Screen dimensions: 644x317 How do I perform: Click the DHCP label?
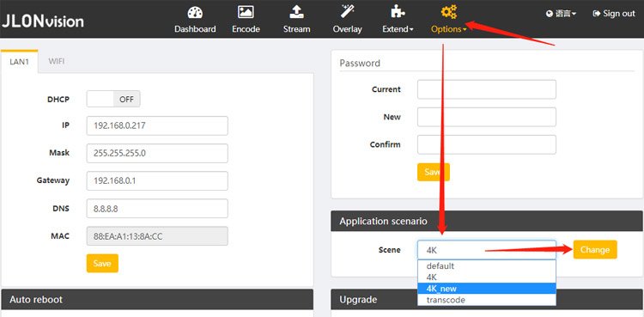pyautogui.click(x=58, y=99)
